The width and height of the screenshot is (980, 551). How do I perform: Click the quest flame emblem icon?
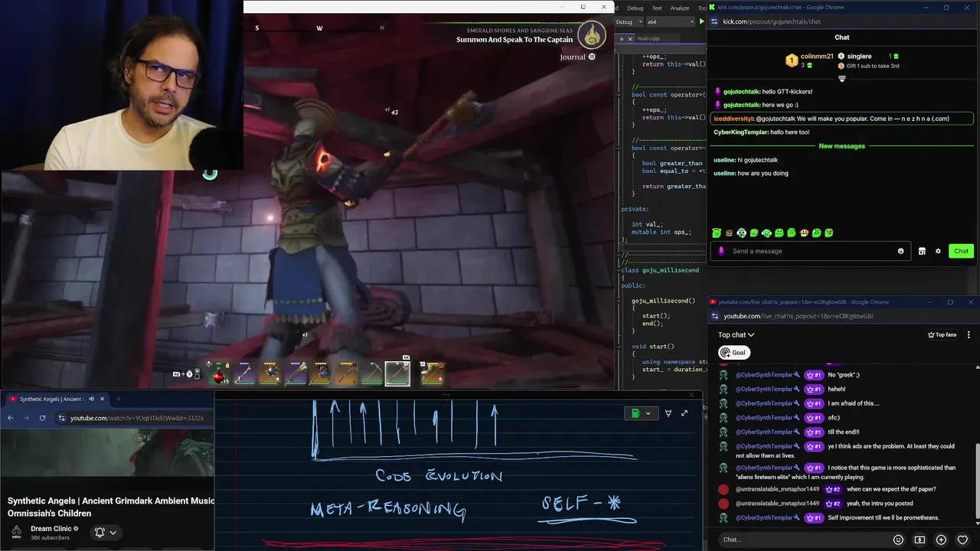[x=591, y=34]
